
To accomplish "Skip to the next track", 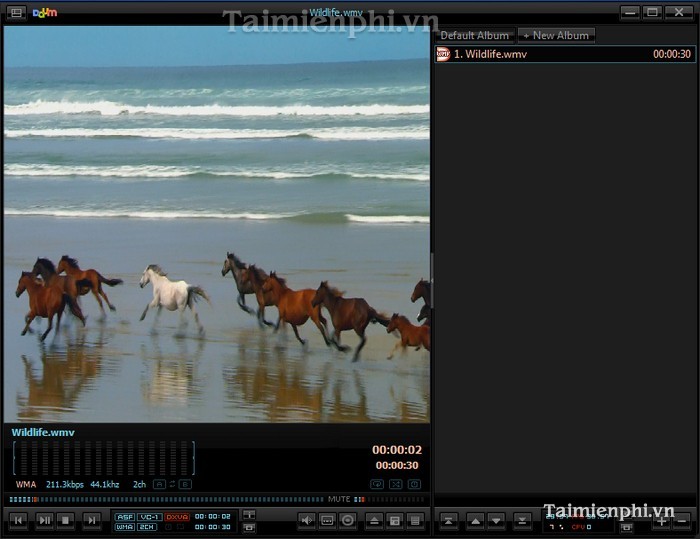I will pos(92,520).
